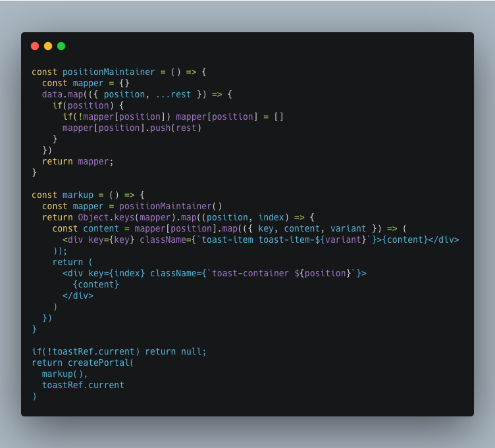Image resolution: width=495 pixels, height=448 pixels.
Task: Click the 'const markup' declaration
Action: (63, 195)
